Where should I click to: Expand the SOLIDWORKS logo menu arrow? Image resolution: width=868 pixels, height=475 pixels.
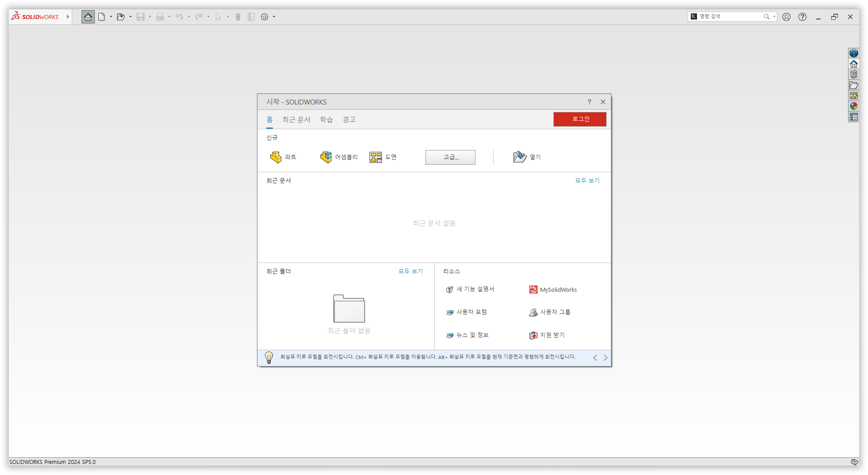click(x=68, y=17)
